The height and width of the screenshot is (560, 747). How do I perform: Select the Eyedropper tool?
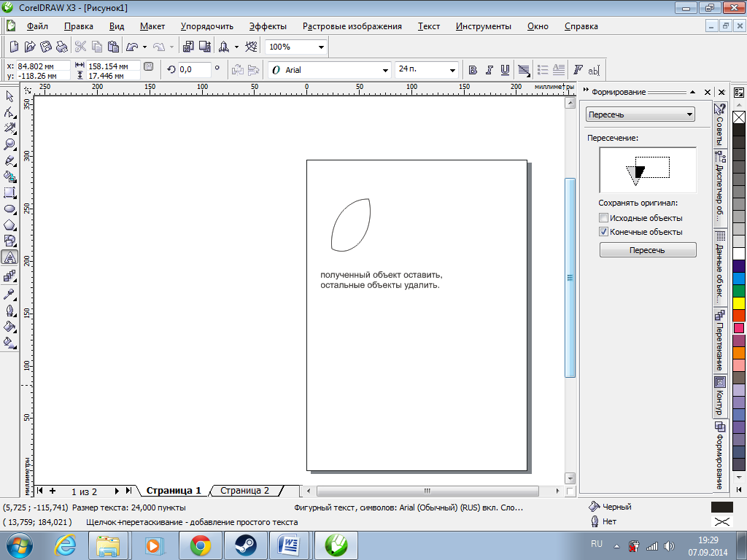point(10,294)
